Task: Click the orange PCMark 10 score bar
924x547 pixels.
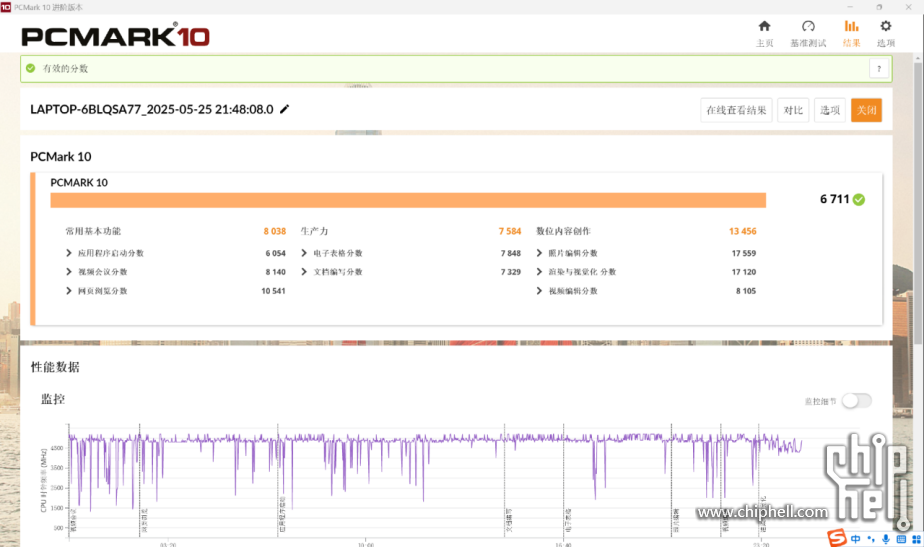Action: click(408, 200)
